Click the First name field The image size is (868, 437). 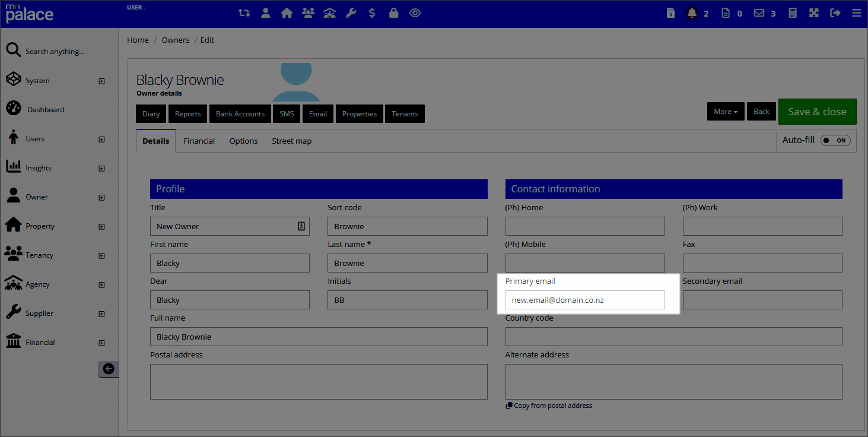pos(230,263)
